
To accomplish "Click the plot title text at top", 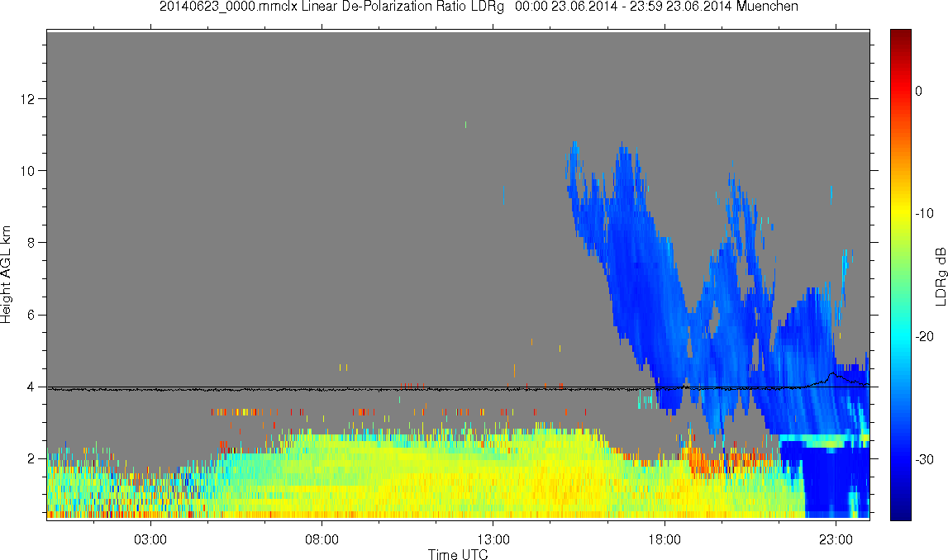I will click(479, 7).
